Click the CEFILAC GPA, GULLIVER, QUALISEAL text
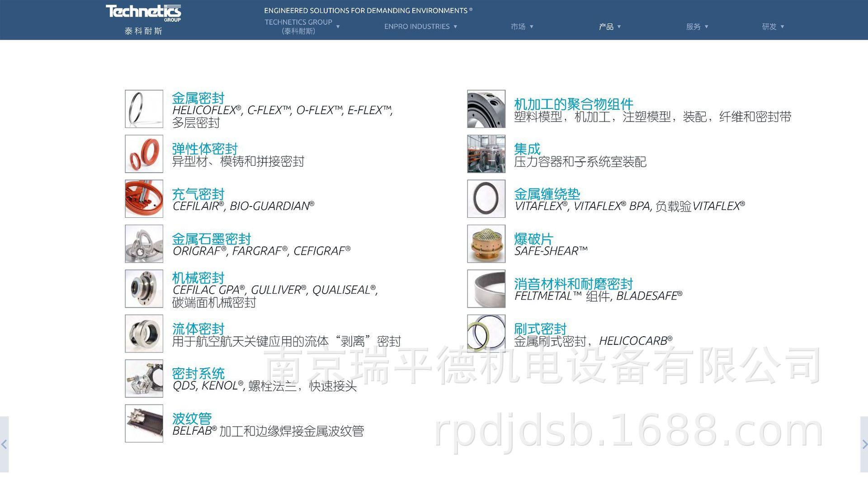 point(275,296)
